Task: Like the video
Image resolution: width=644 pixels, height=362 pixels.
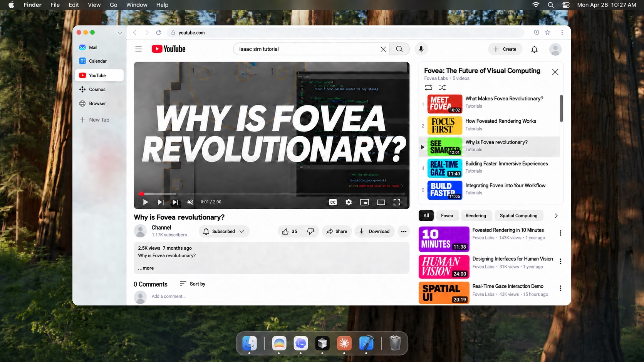Action: [290, 231]
